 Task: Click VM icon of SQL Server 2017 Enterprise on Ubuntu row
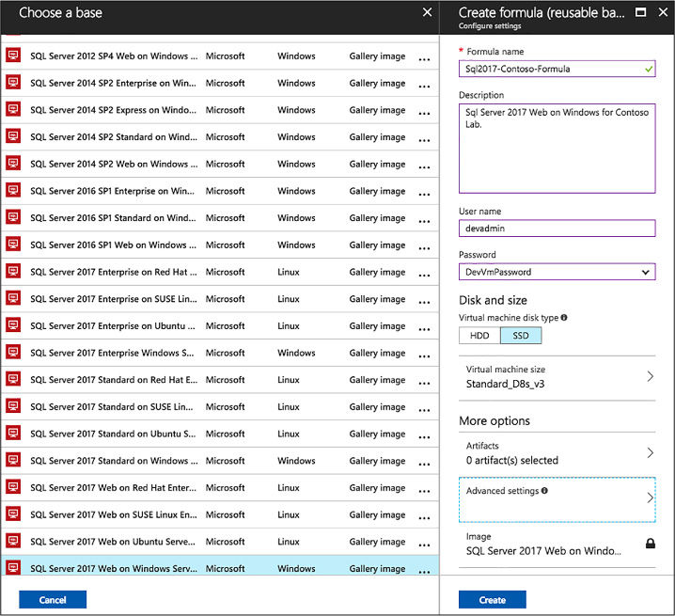click(x=13, y=325)
